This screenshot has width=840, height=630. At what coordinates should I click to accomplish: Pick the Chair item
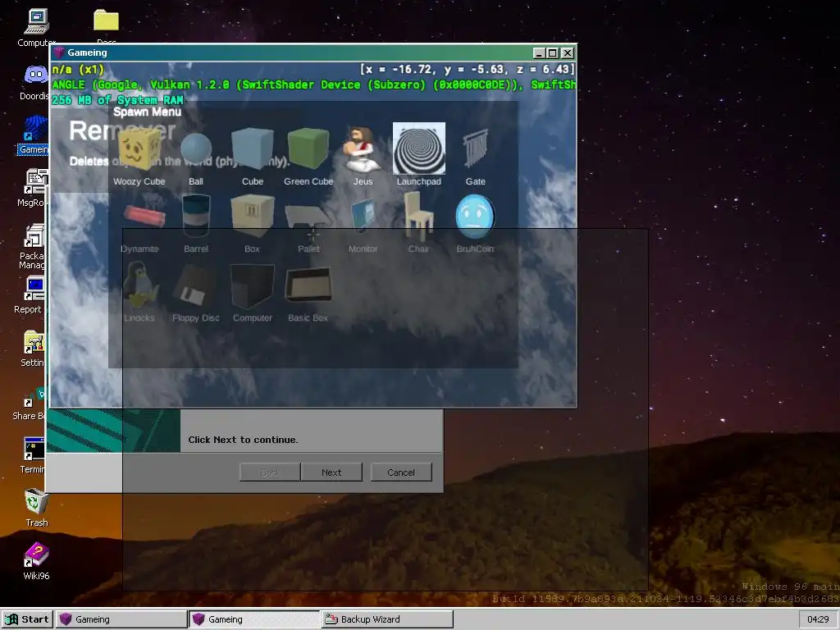pos(419,224)
